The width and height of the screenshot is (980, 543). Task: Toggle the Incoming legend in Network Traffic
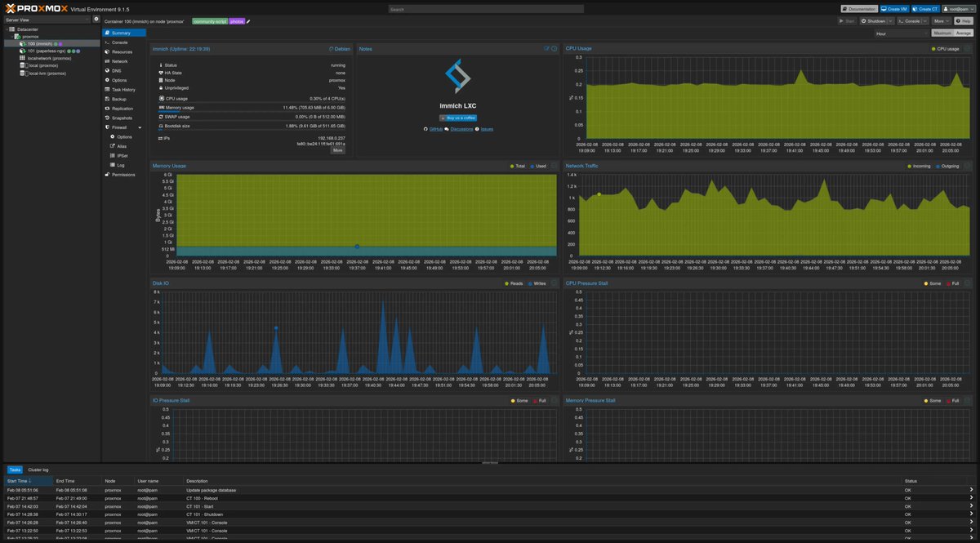coord(918,166)
